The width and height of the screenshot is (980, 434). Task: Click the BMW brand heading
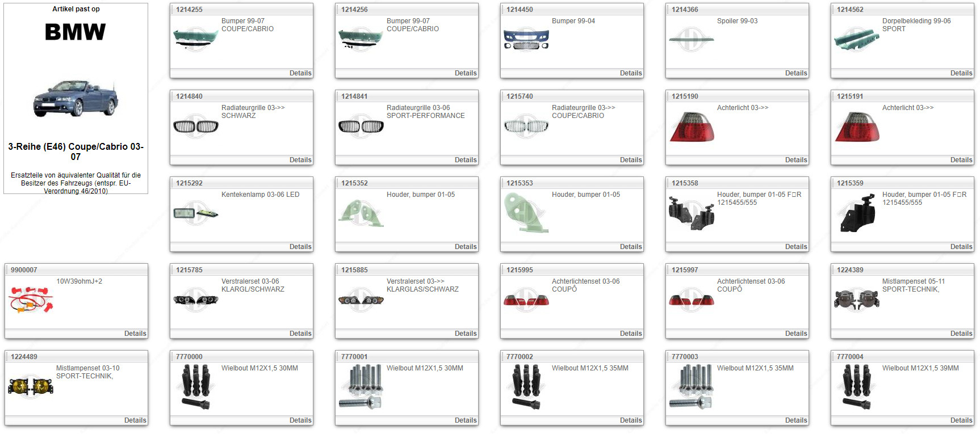click(x=76, y=32)
